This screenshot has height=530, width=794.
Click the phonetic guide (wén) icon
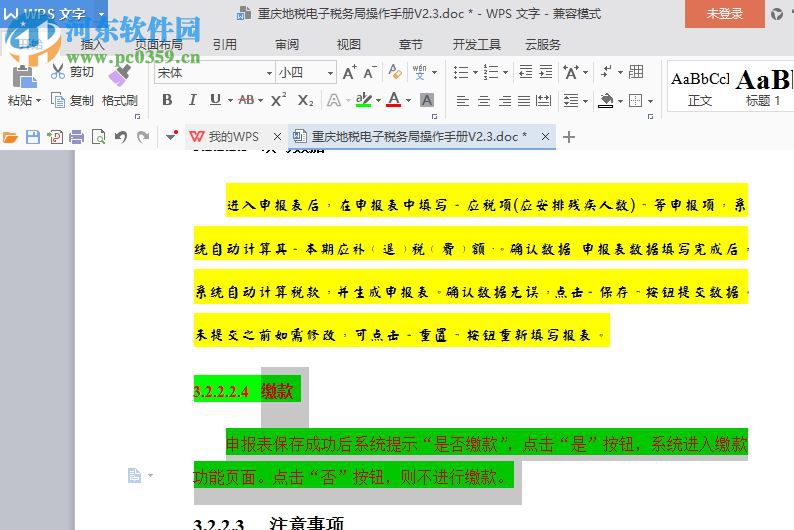(419, 72)
